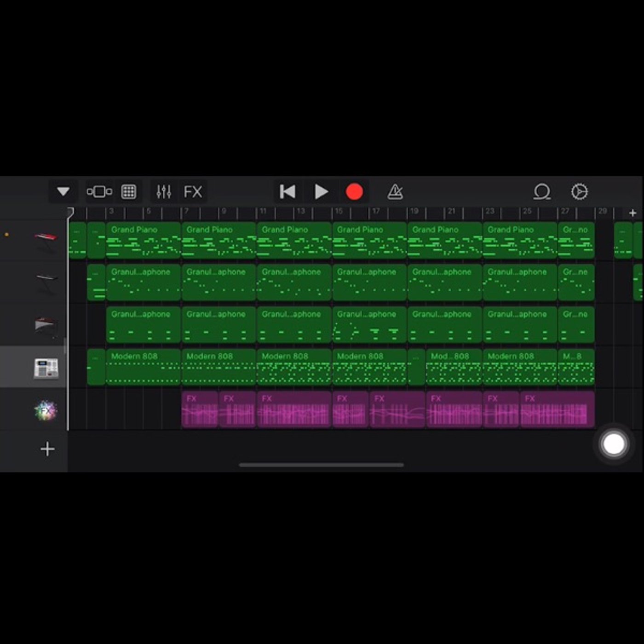This screenshot has width=644, height=644.
Task: Start playback with the play button
Action: 321,192
